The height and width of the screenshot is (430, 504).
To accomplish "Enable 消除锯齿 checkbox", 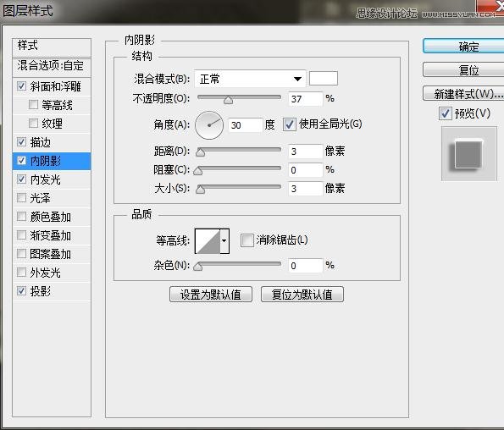I will (247, 240).
